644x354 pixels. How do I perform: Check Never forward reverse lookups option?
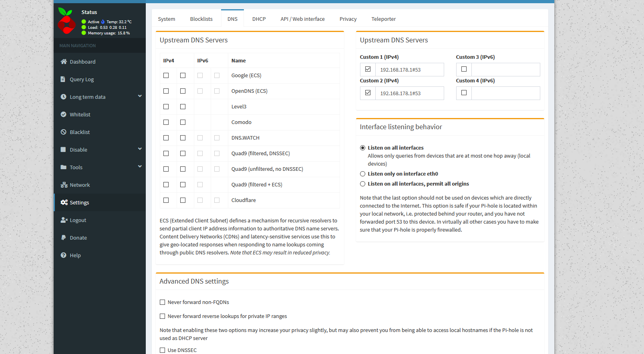(x=163, y=316)
